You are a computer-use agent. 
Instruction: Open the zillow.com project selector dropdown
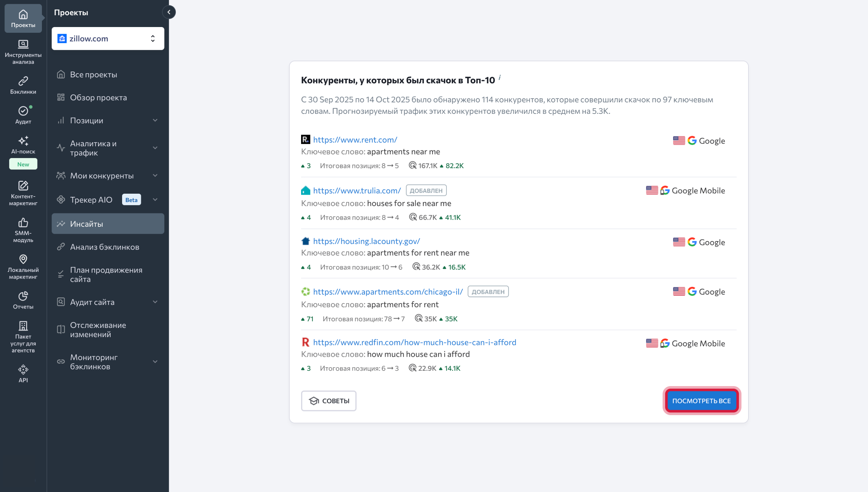tap(108, 38)
